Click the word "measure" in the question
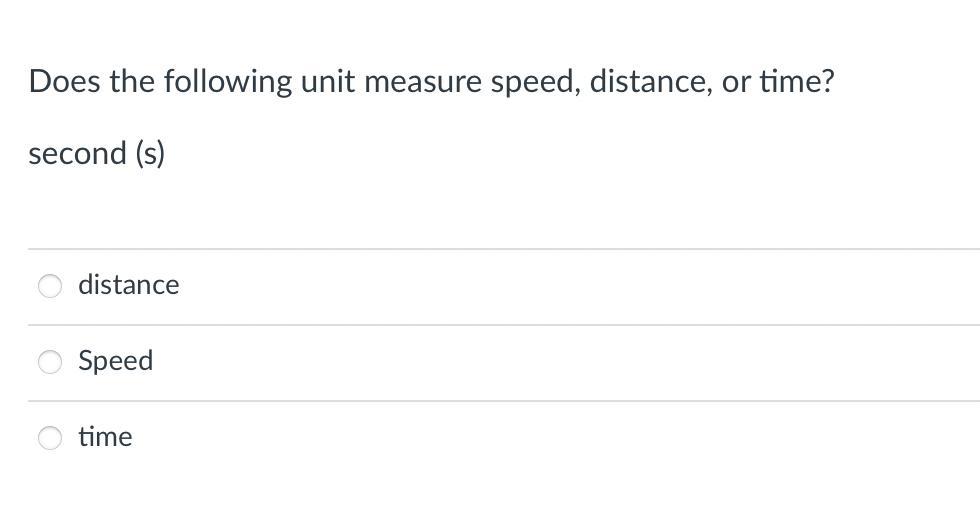This screenshot has height=506, width=980. [422, 81]
